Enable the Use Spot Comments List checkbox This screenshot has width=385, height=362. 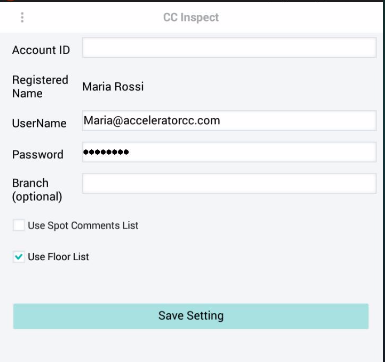(x=19, y=225)
